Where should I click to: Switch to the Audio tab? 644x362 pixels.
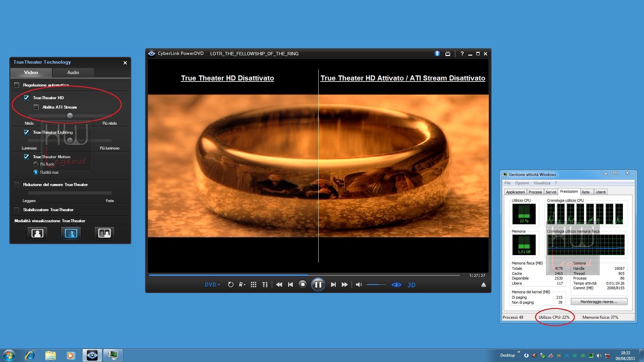point(73,72)
